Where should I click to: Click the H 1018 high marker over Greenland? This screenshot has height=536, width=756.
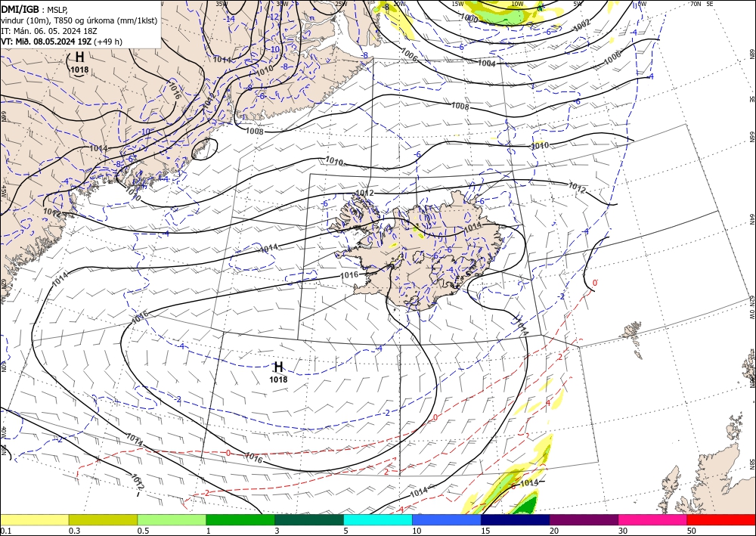click(x=79, y=64)
